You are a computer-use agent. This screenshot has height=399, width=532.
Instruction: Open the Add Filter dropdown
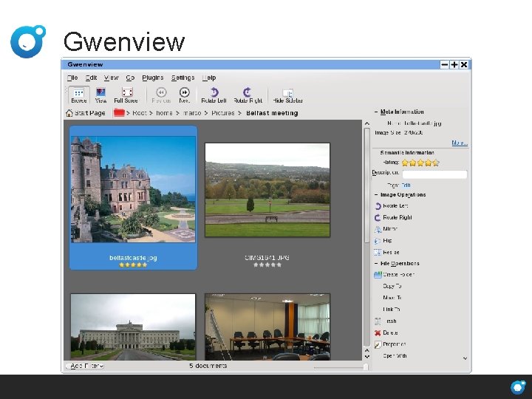(x=85, y=366)
